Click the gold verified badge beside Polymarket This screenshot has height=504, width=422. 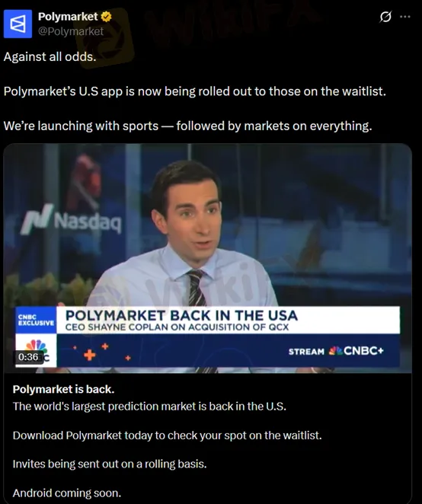[106, 17]
